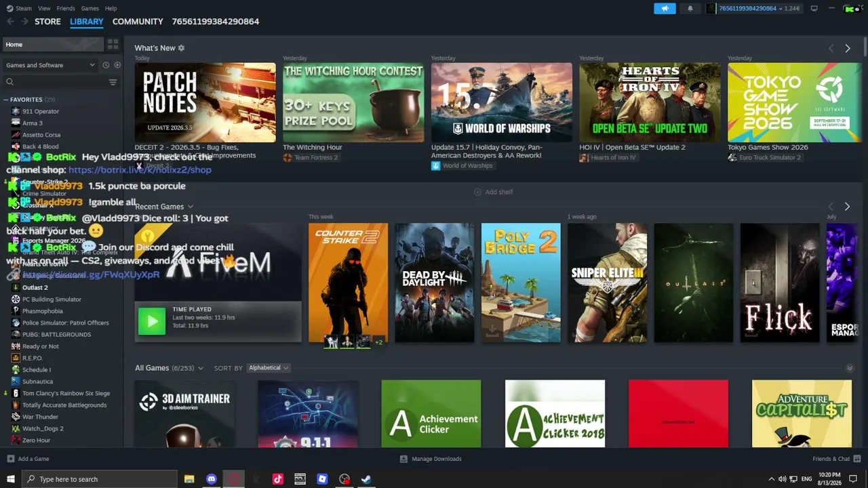Open TikTok from the taskbar

coord(277,479)
